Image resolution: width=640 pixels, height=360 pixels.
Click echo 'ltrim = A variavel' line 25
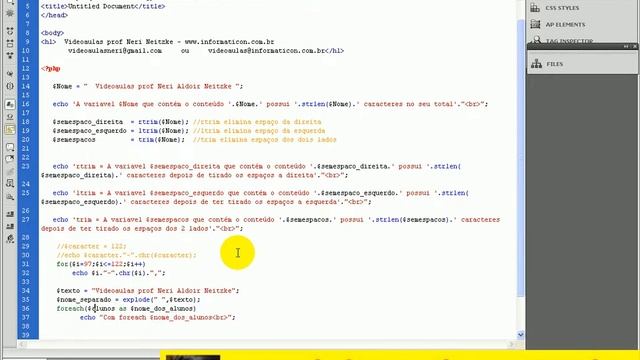255,198
